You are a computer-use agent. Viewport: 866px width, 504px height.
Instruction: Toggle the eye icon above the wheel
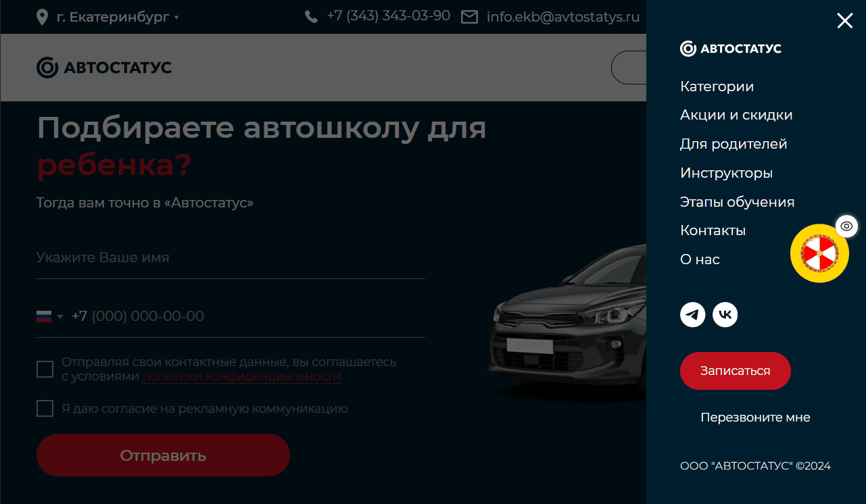847,226
